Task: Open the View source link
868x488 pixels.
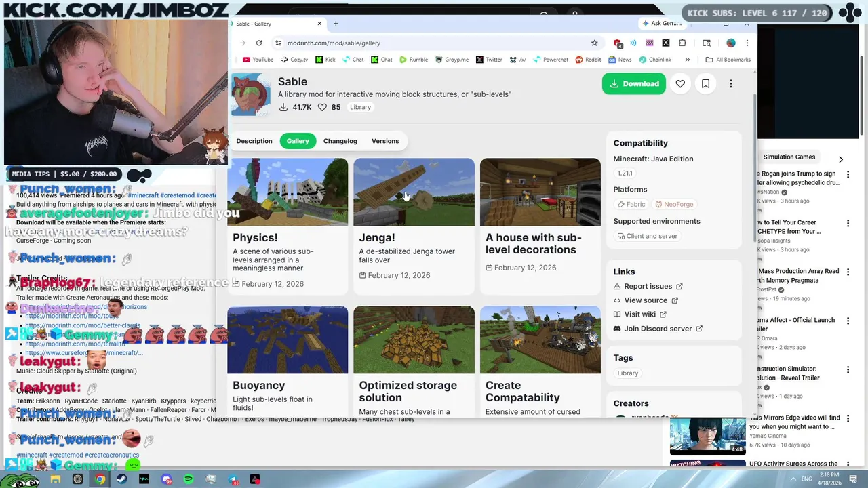Action: coord(646,300)
